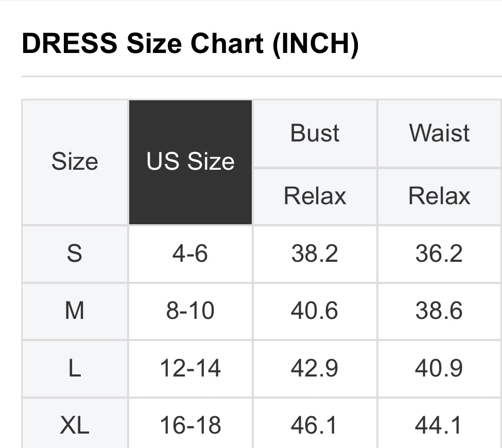Click the 12-14 US size cell
The image size is (502, 448).
(191, 368)
